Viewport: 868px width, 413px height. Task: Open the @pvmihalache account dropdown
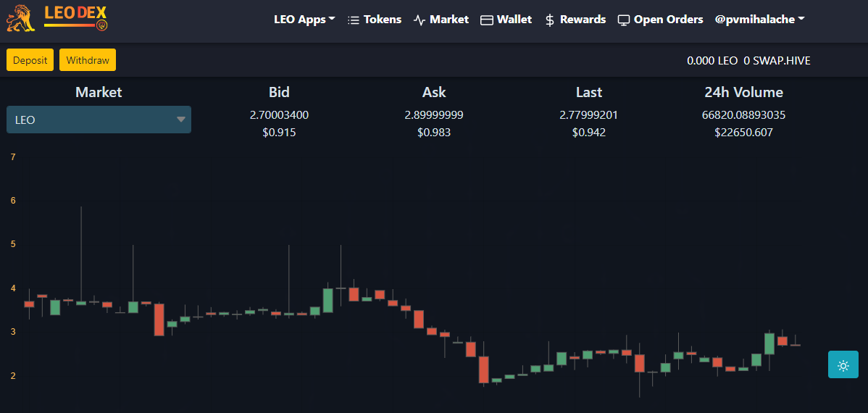[759, 20]
